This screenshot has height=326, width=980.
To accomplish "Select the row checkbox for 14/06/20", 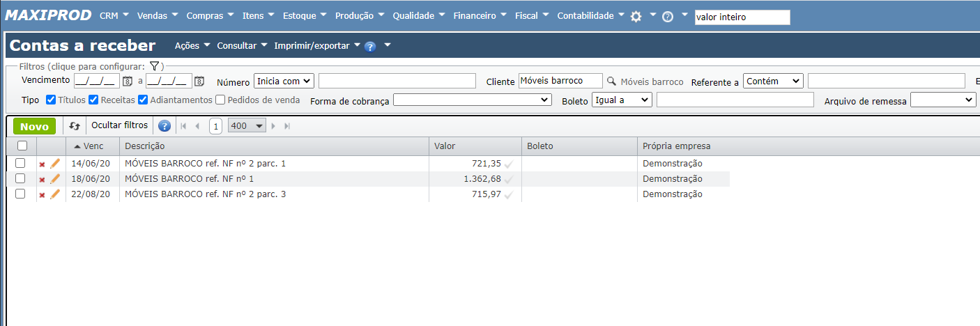I will point(20,163).
